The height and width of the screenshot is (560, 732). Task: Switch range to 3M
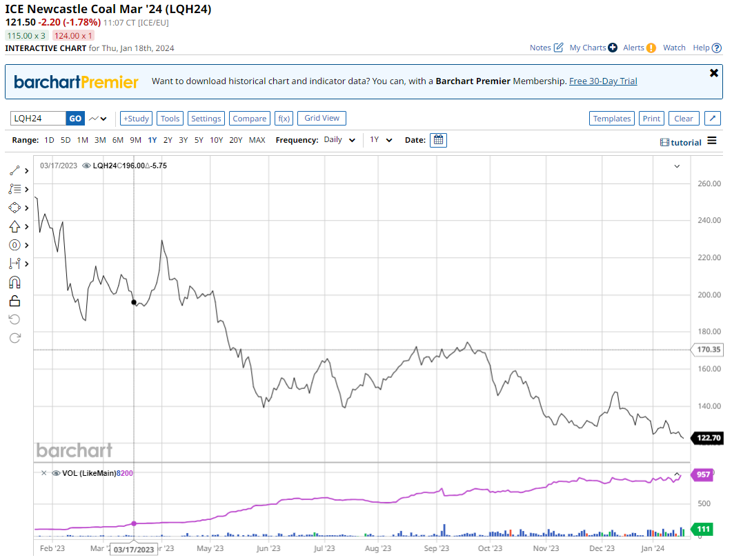pos(100,140)
